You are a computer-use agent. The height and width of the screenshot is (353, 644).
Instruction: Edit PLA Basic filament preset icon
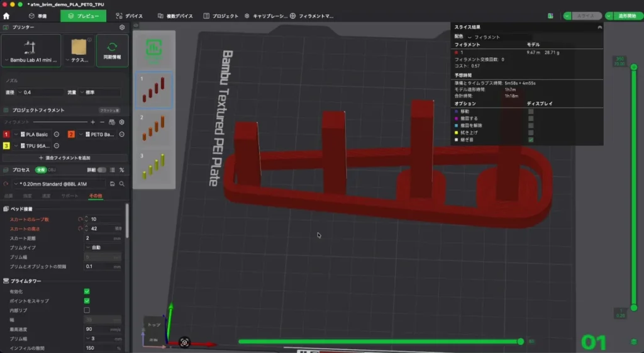tap(57, 135)
